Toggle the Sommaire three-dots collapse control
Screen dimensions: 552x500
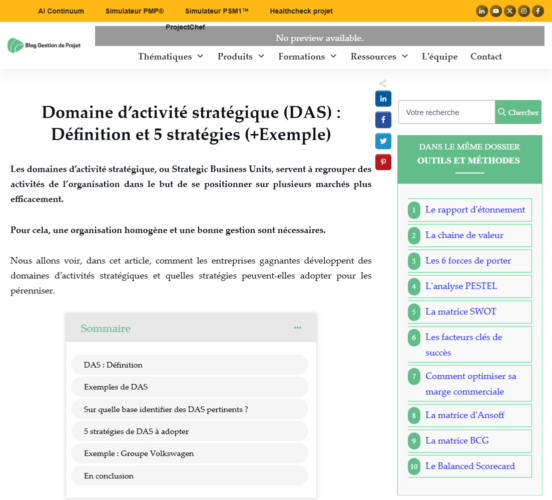point(297,328)
